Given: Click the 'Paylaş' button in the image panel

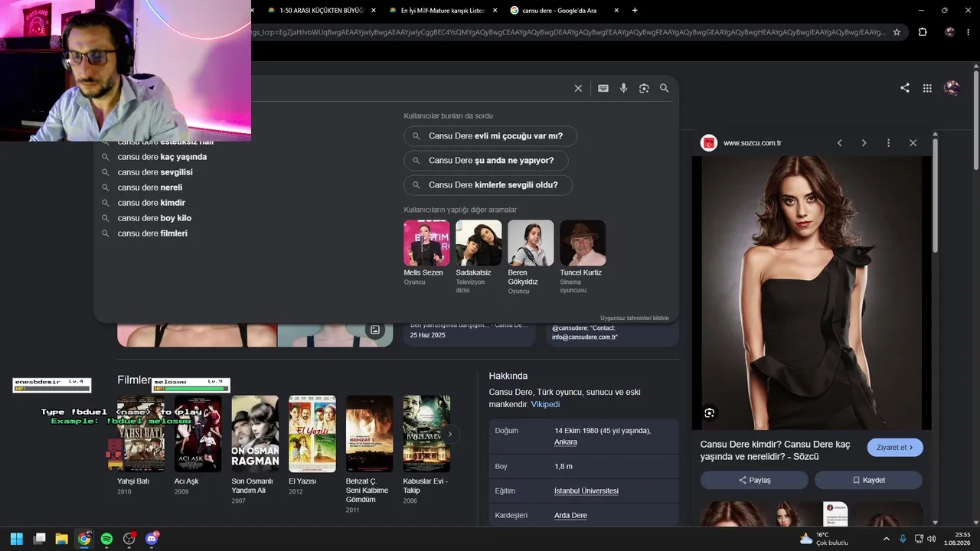Looking at the screenshot, I should [754, 480].
